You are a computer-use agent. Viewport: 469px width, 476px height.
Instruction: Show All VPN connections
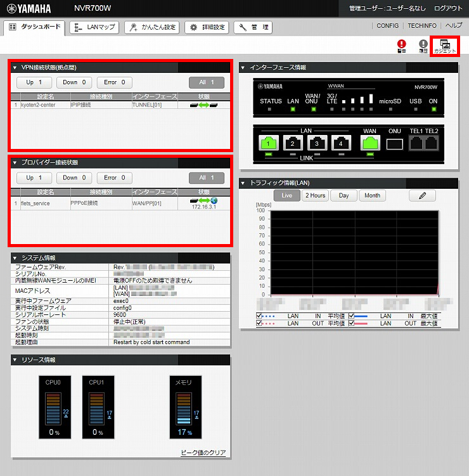coord(207,82)
